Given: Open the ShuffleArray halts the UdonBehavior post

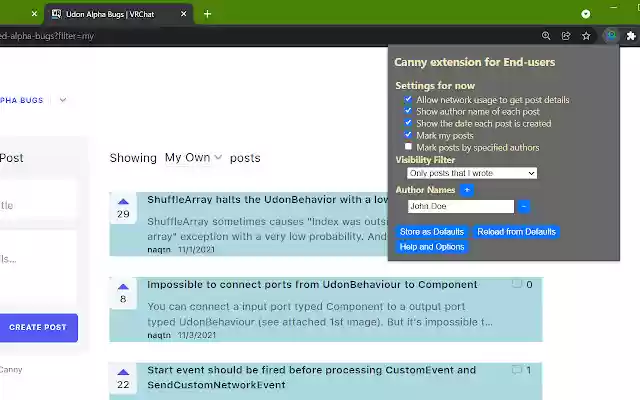Looking at the screenshot, I should (267, 200).
